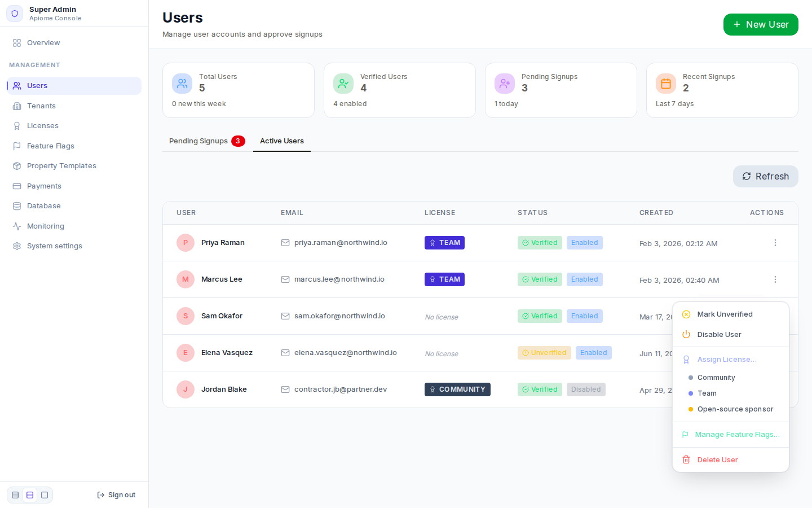Choose Disable User from the menu
Screen dimensions: 812x508
coord(731,335)
